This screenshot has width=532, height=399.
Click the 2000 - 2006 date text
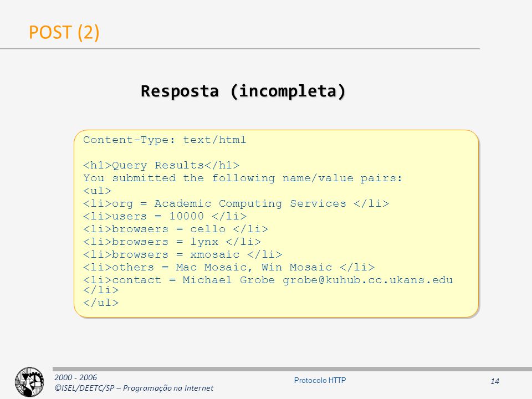(76, 377)
